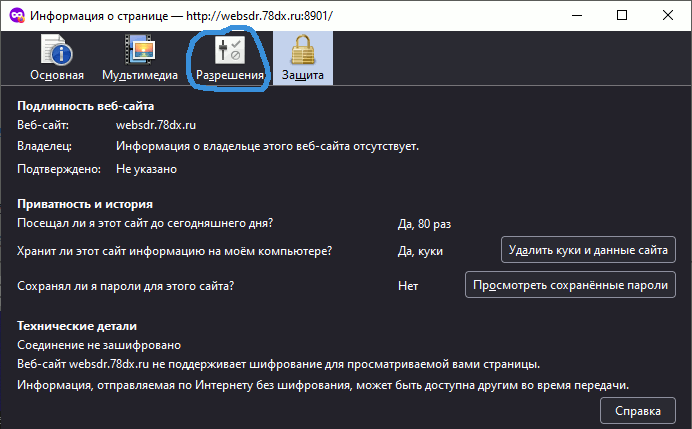Screen dimensions: 692x429
Task: Select the Разрешения tab label
Action: [x=230, y=75]
